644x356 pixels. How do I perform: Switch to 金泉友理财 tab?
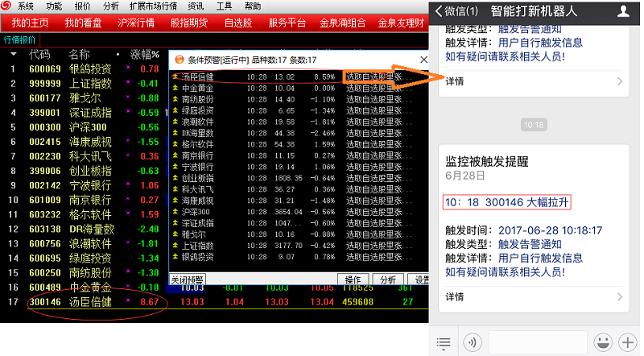tap(401, 23)
